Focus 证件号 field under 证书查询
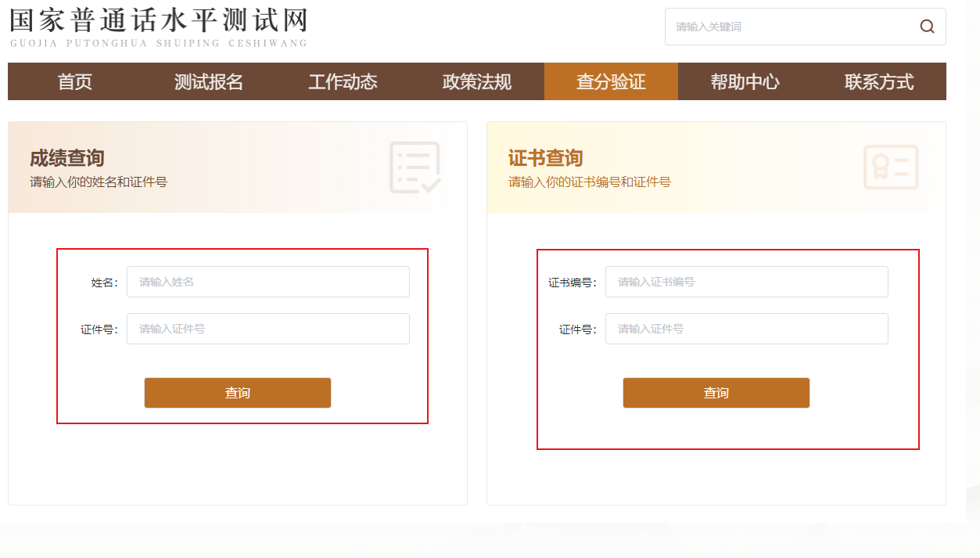Image resolution: width=980 pixels, height=558 pixels. 746,329
